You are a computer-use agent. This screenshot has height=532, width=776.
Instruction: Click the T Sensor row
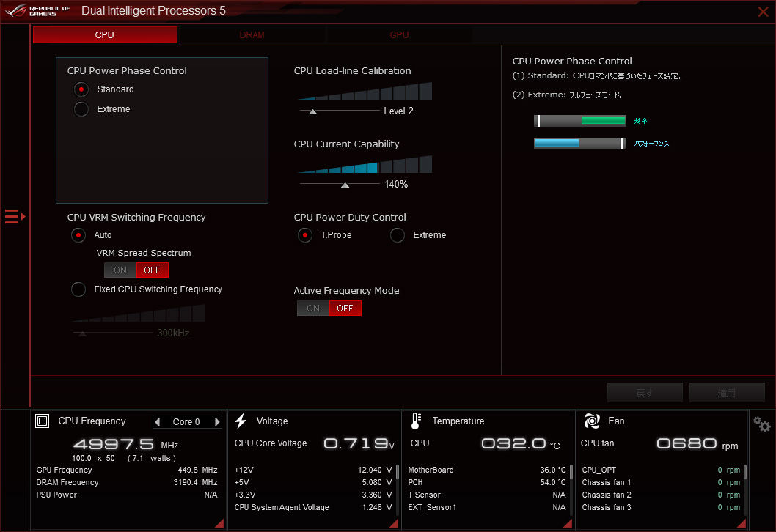click(487, 495)
